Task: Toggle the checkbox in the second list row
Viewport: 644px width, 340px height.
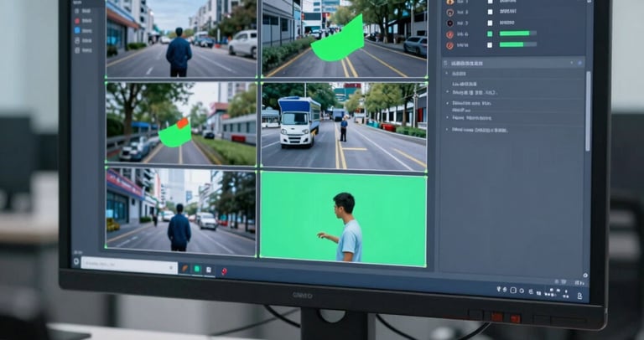Action: click(490, 12)
